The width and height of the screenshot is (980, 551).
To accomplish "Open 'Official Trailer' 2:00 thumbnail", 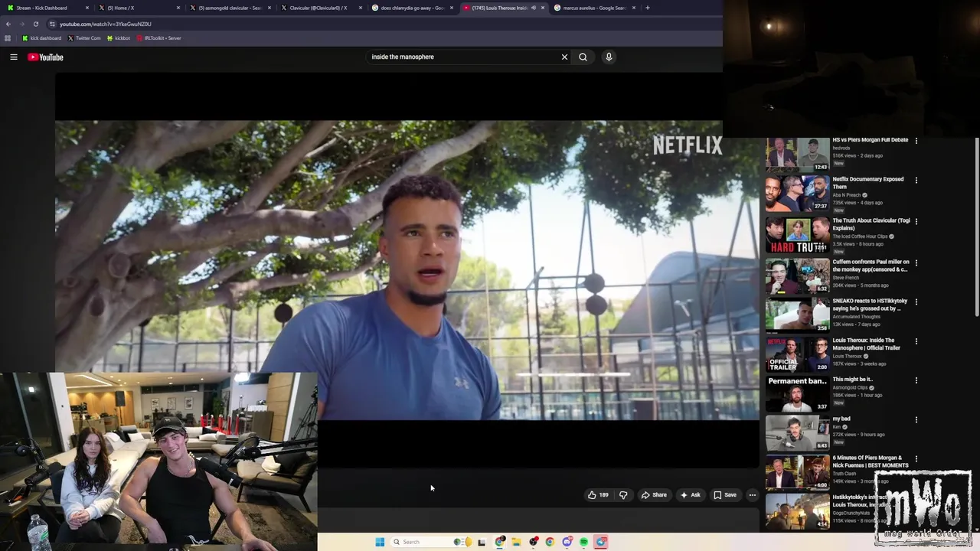I will tap(797, 354).
